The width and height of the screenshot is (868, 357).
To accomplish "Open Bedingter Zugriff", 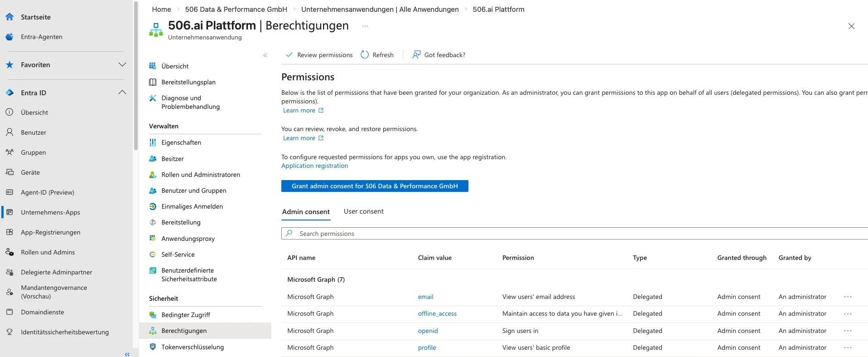I will tap(186, 315).
